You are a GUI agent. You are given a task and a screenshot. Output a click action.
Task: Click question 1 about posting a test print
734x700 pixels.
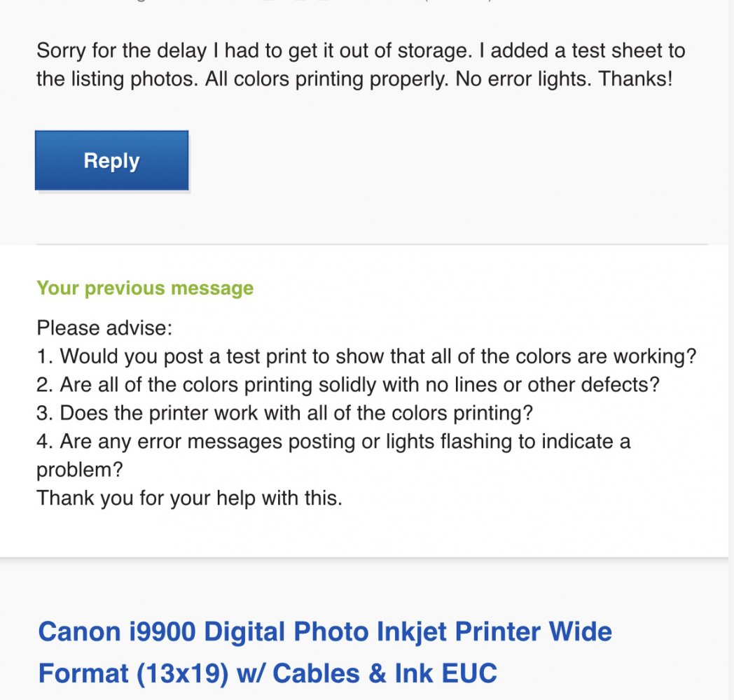[366, 356]
